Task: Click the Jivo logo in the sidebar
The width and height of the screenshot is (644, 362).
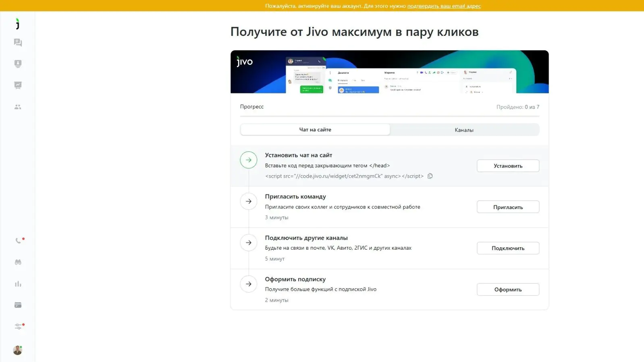Action: point(17,24)
